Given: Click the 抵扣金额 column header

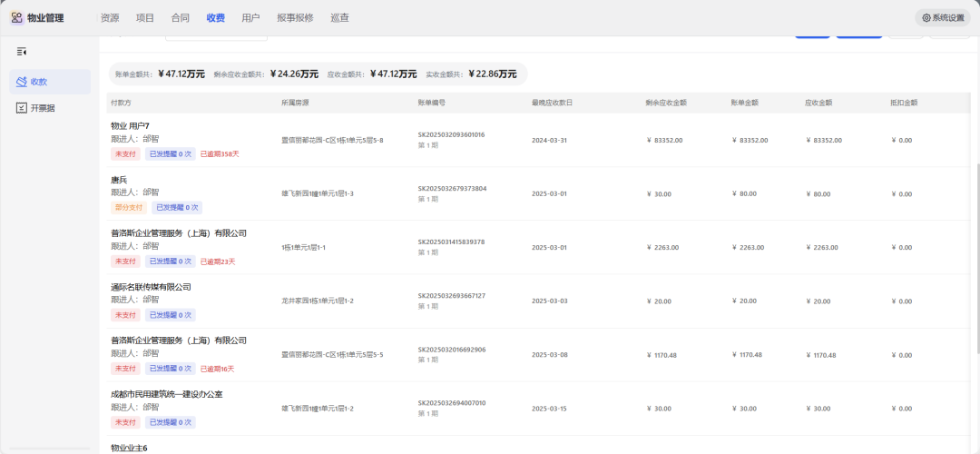Looking at the screenshot, I should point(904,103).
